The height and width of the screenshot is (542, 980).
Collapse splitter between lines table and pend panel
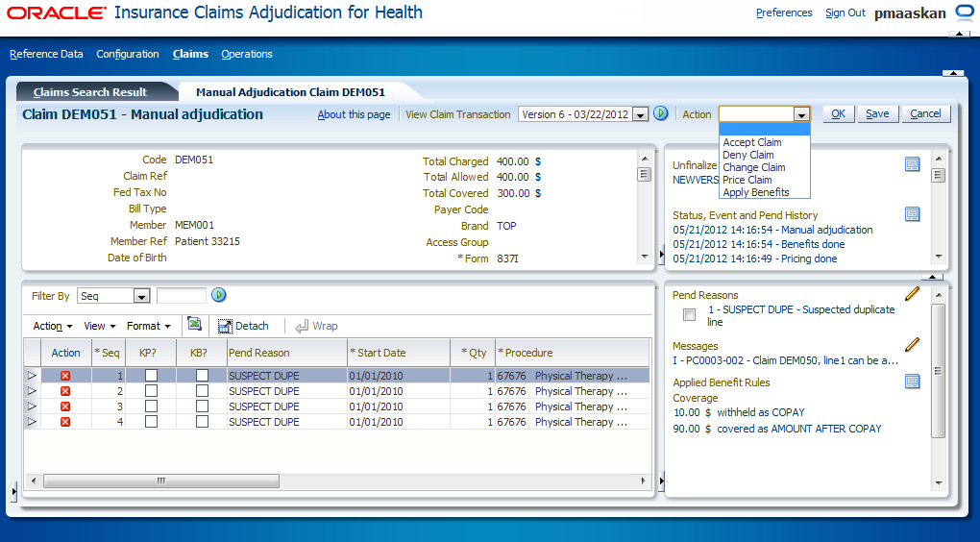pos(661,480)
